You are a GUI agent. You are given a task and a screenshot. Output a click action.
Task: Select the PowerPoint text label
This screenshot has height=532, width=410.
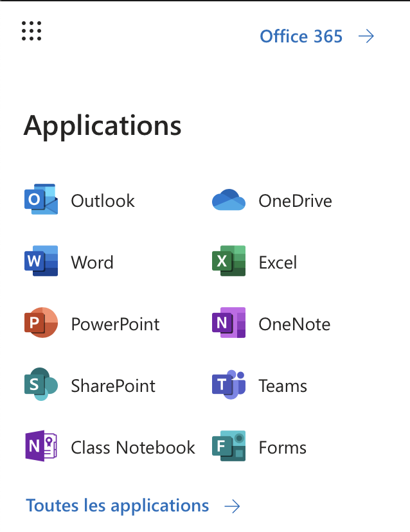point(116,324)
